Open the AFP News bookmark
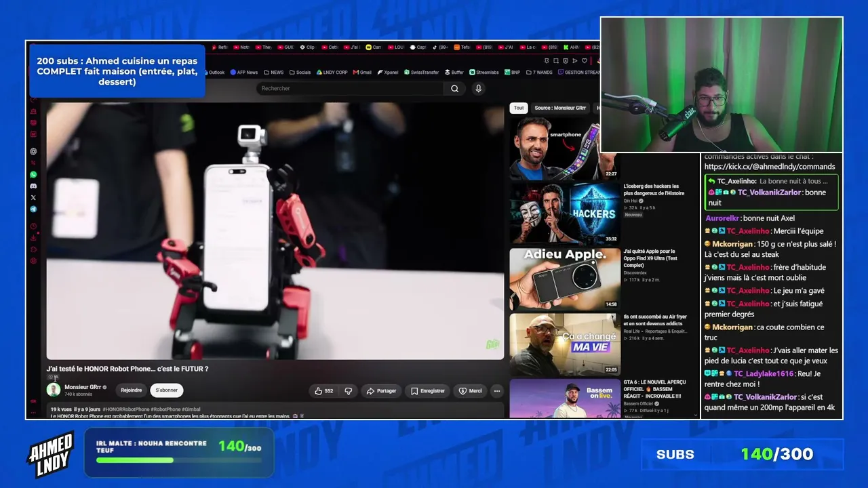 point(244,72)
